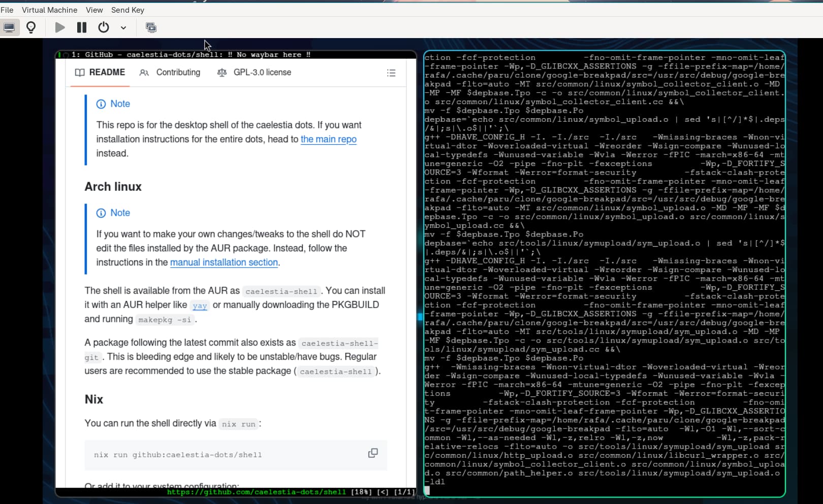Copy the nix run command
823x504 pixels.
[x=373, y=453]
